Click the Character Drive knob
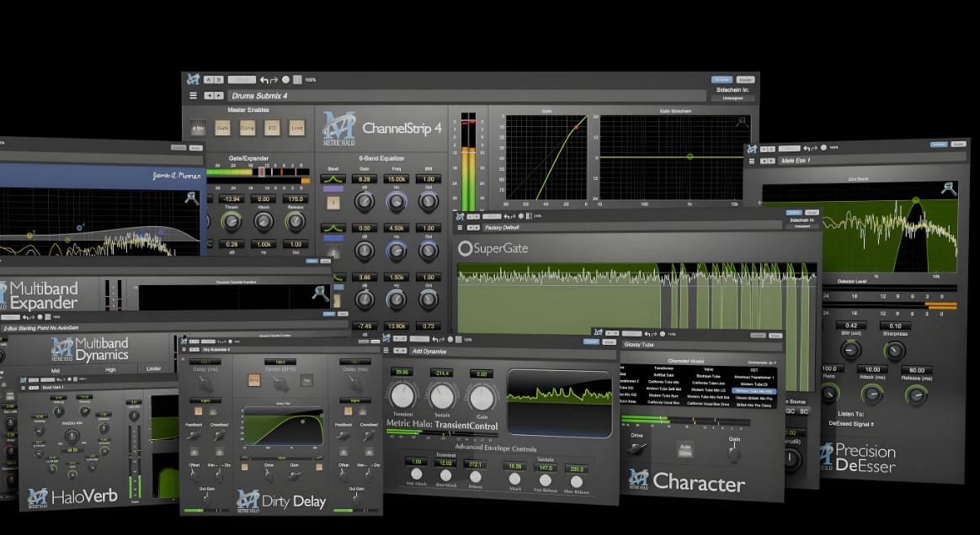 tap(636, 448)
